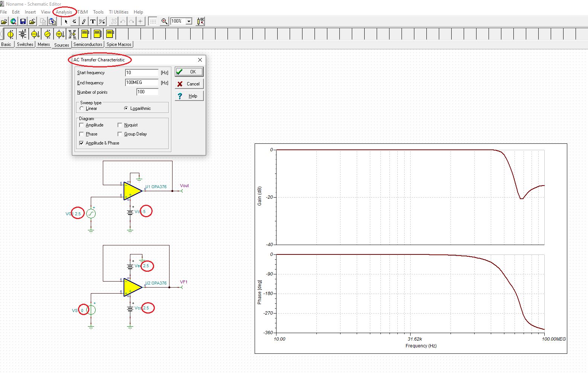The image size is (588, 373).
Task: Switch to the Meters component tab
Action: (44, 44)
